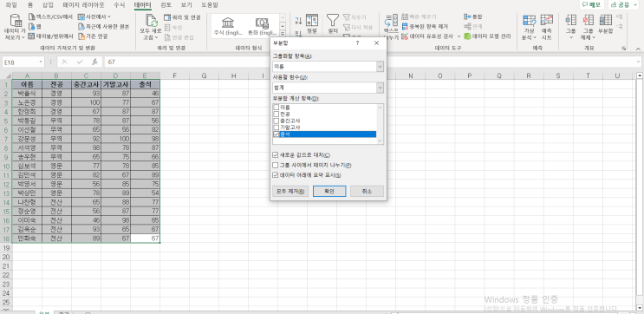Screen dimensions: 644x314
Task: Switch to the 삽입 (Insert) tab
Action: [48, 5]
